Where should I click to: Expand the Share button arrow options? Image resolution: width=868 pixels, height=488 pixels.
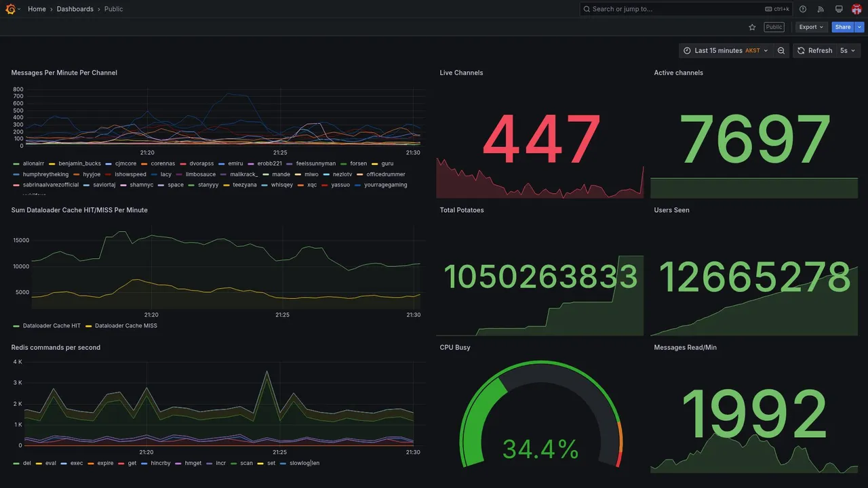click(x=860, y=27)
